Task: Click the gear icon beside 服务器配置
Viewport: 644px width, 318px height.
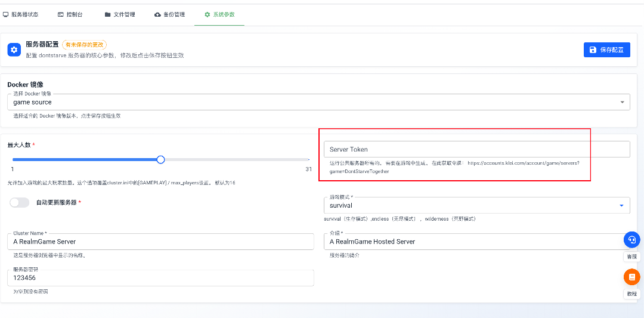Action: 14,50
